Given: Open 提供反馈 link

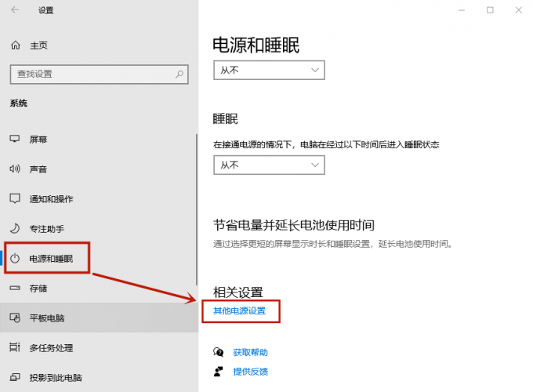Looking at the screenshot, I should (x=251, y=372).
